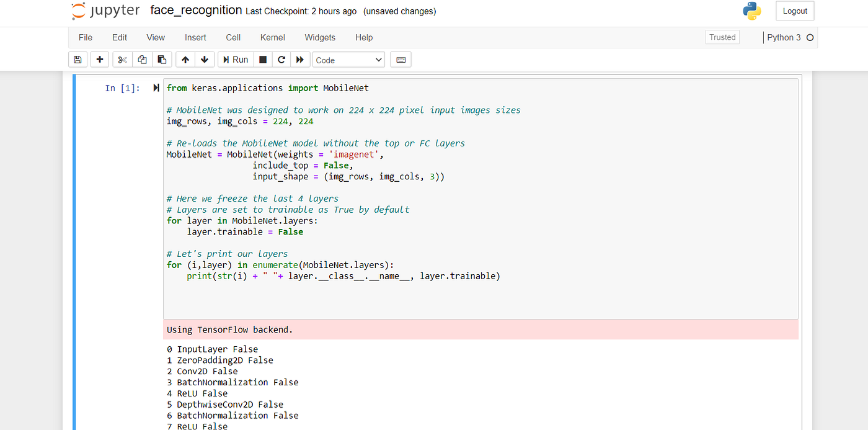Click the run cell marker beside In [1]

(x=156, y=88)
